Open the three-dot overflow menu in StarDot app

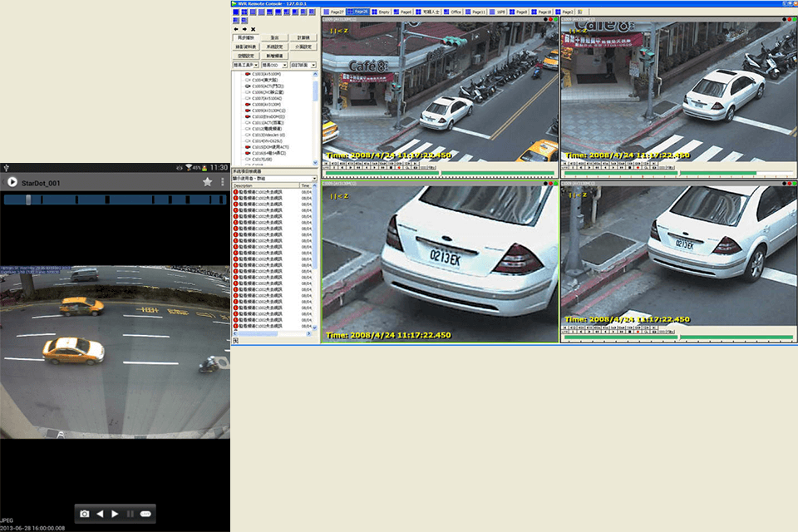tap(223, 182)
